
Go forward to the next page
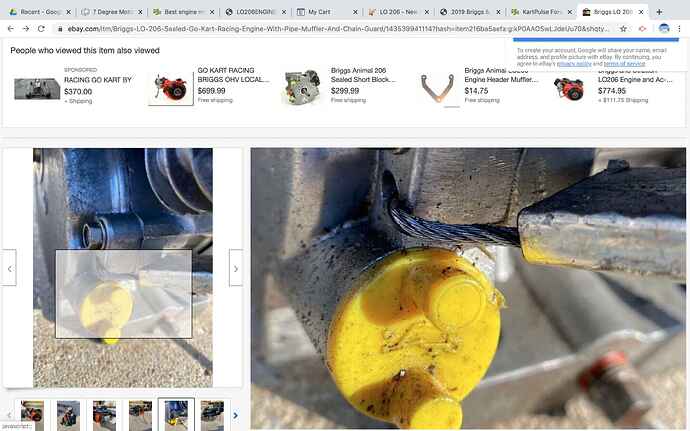26,29
